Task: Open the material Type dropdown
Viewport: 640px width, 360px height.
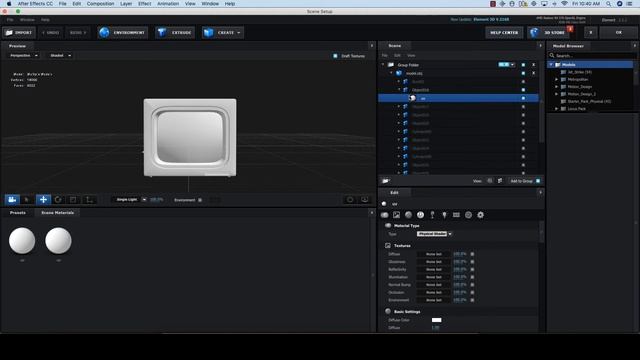Action: point(434,234)
